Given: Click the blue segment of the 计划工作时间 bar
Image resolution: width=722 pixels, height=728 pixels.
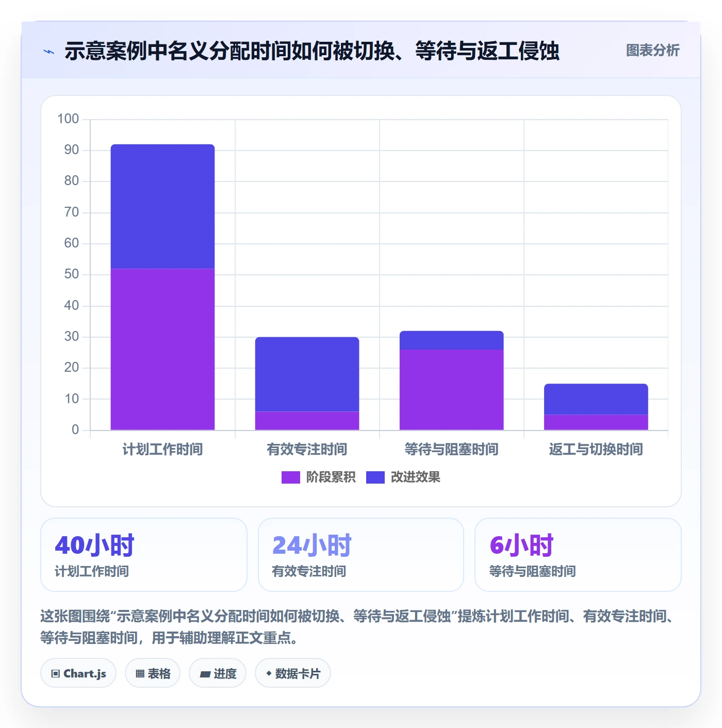Looking at the screenshot, I should [x=162, y=206].
